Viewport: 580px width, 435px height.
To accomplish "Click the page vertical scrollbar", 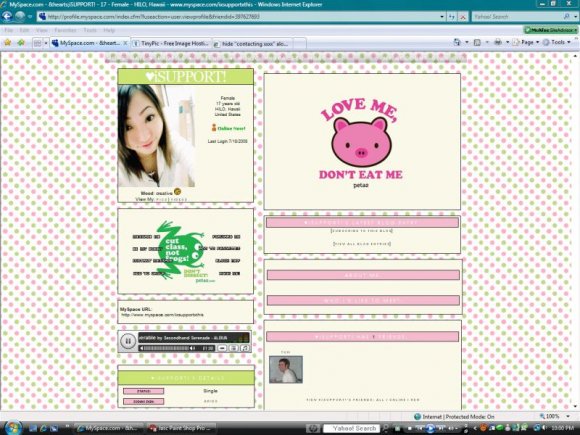I will pyautogui.click(x=576, y=231).
